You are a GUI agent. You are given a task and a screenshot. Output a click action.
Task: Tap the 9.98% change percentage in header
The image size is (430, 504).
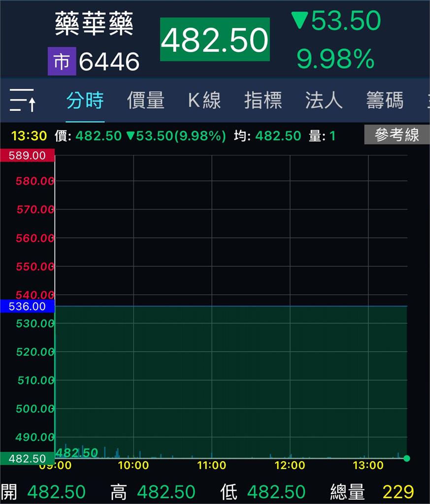pos(335,59)
